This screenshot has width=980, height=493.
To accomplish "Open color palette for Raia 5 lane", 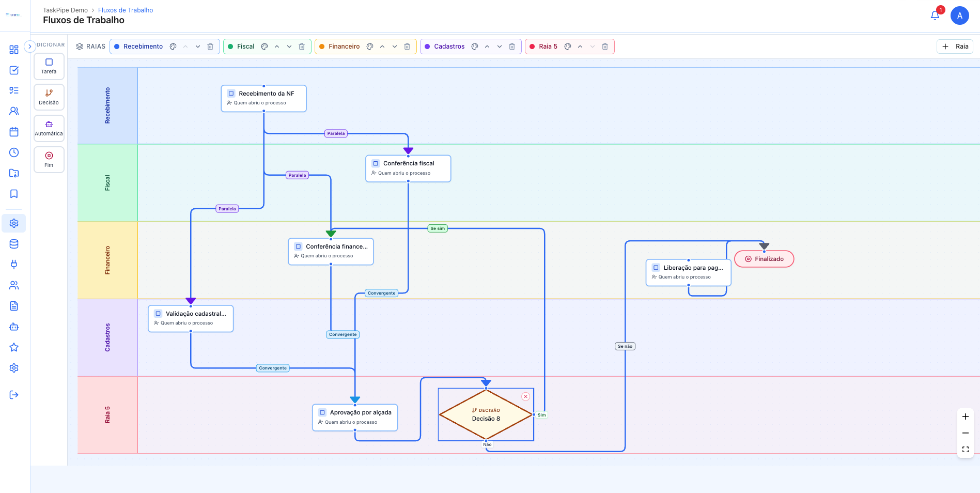I will (x=568, y=47).
